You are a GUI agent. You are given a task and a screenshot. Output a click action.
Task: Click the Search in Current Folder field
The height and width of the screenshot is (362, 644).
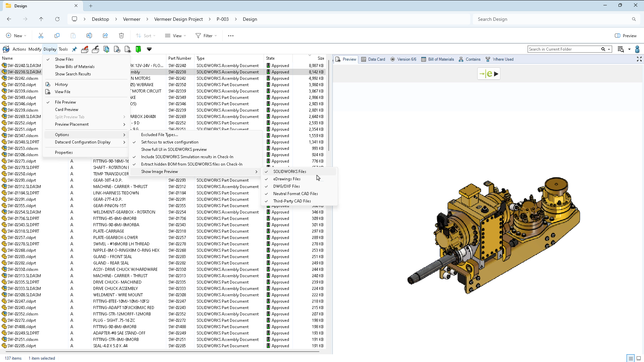pyautogui.click(x=563, y=49)
